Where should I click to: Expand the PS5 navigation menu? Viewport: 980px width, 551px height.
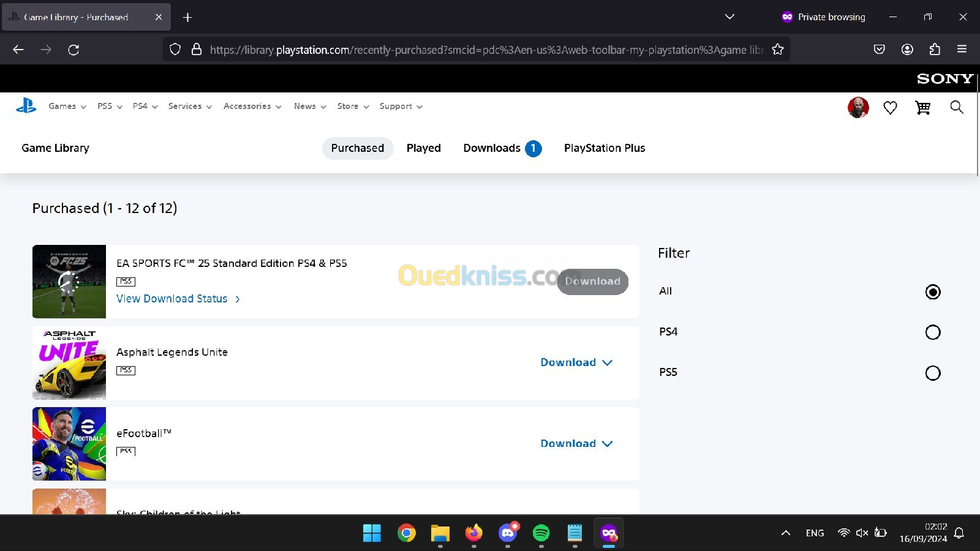(x=110, y=107)
